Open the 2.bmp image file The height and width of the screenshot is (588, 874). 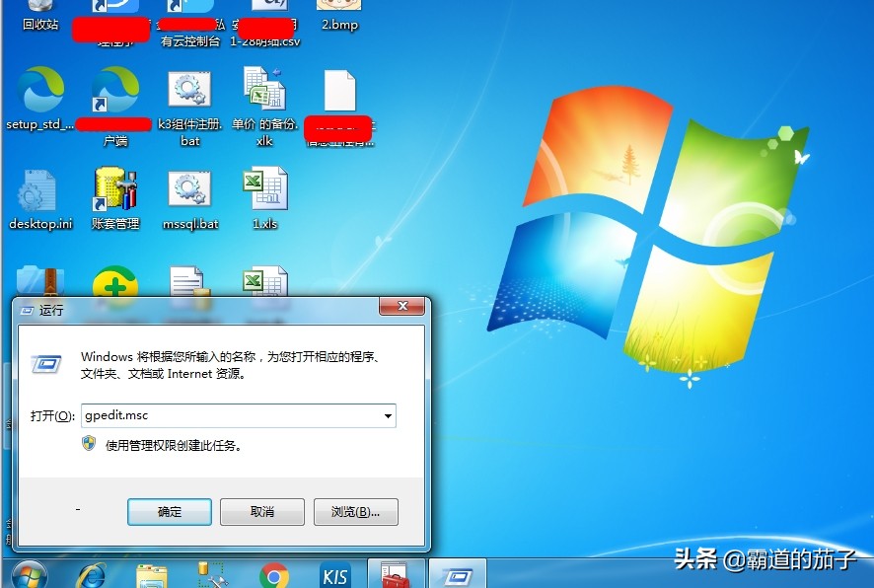pyautogui.click(x=338, y=12)
